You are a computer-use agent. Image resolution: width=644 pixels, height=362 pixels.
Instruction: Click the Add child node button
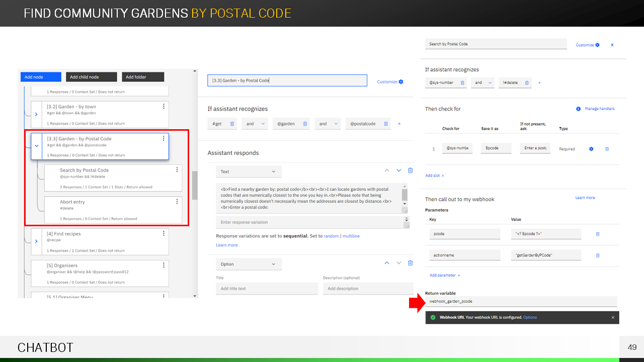[x=91, y=77]
